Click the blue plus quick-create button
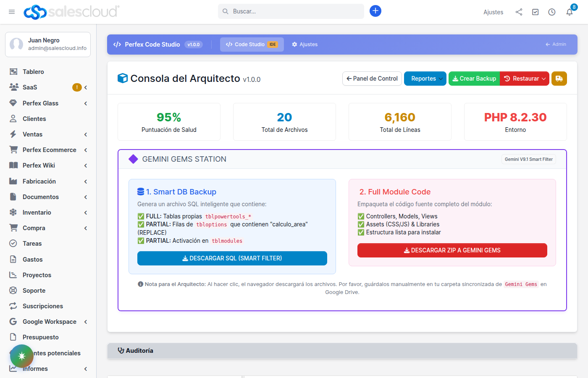This screenshot has width=588, height=378. tap(375, 11)
